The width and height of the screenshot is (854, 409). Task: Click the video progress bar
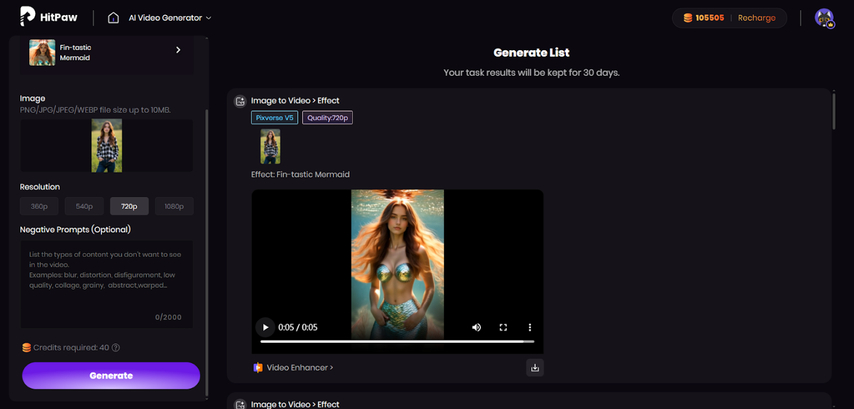click(x=397, y=341)
